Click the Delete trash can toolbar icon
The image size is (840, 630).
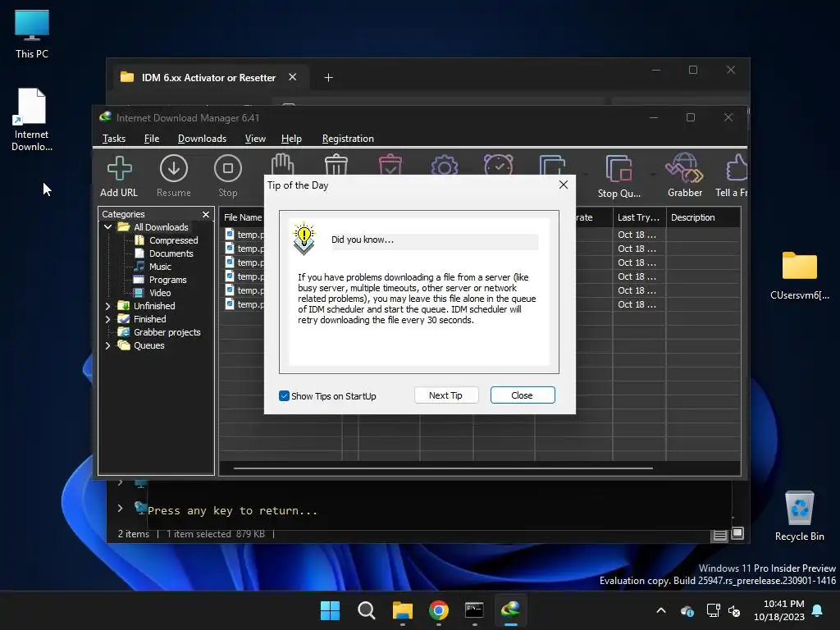336,164
